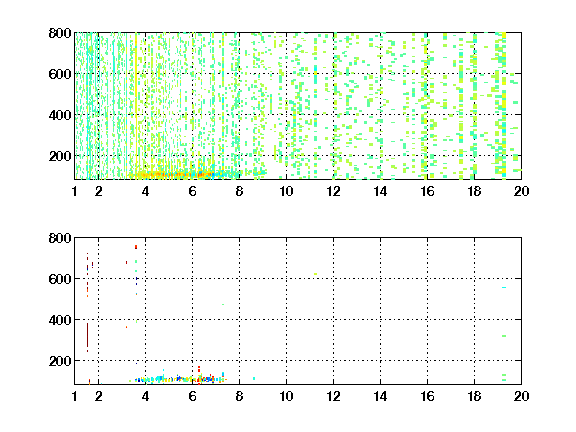The image size is (576, 432).
Task: Select y-axis label 400 on lower plot
Action: 60,320
